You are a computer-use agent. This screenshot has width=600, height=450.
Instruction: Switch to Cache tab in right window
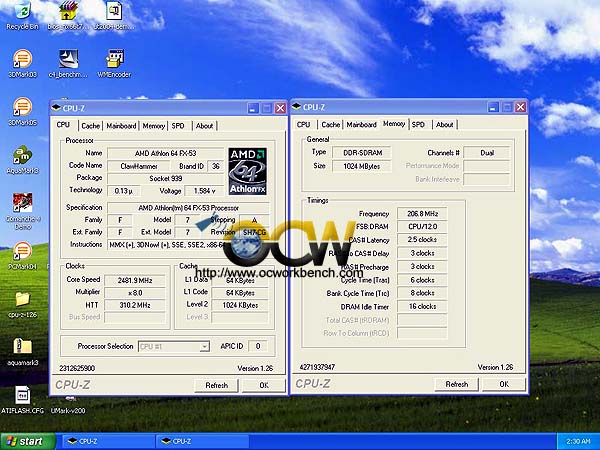pos(331,124)
